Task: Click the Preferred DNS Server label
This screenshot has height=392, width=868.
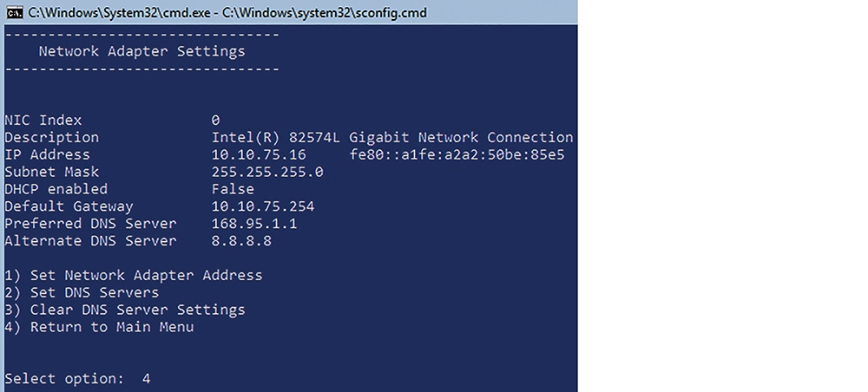Action: pyautogui.click(x=90, y=224)
